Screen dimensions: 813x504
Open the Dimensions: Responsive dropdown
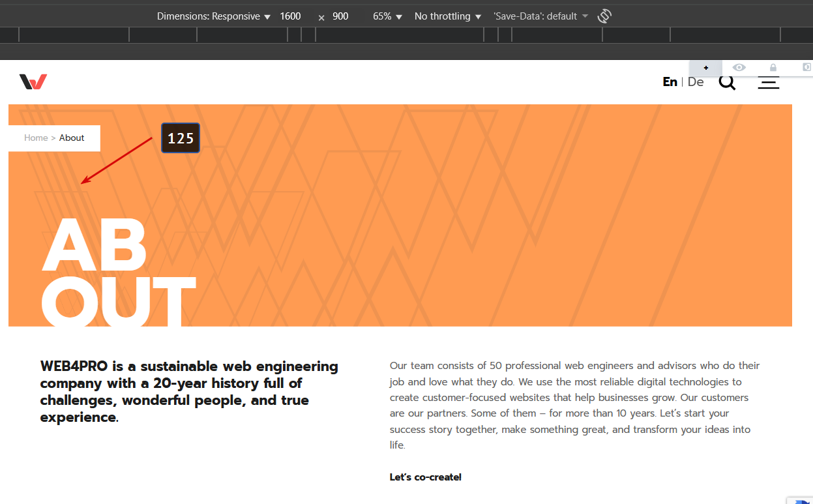pos(214,16)
